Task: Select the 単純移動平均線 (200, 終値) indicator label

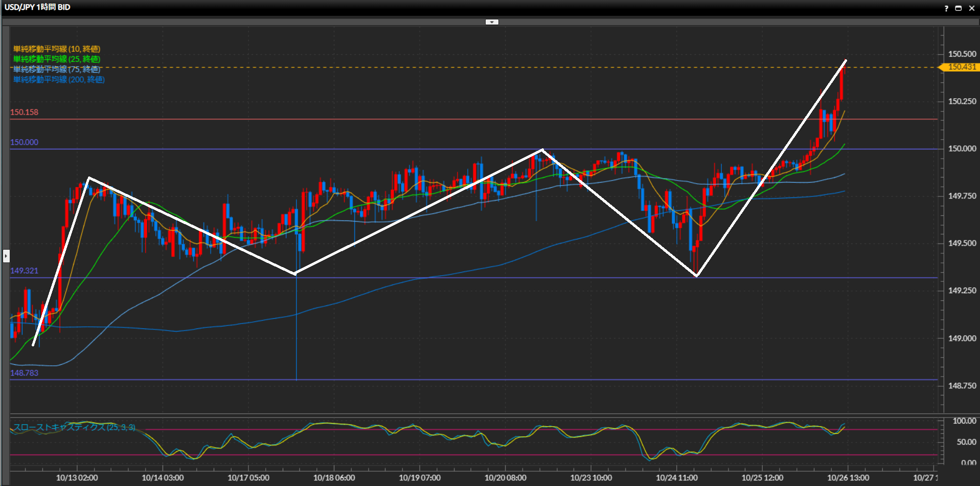Action: [x=59, y=79]
